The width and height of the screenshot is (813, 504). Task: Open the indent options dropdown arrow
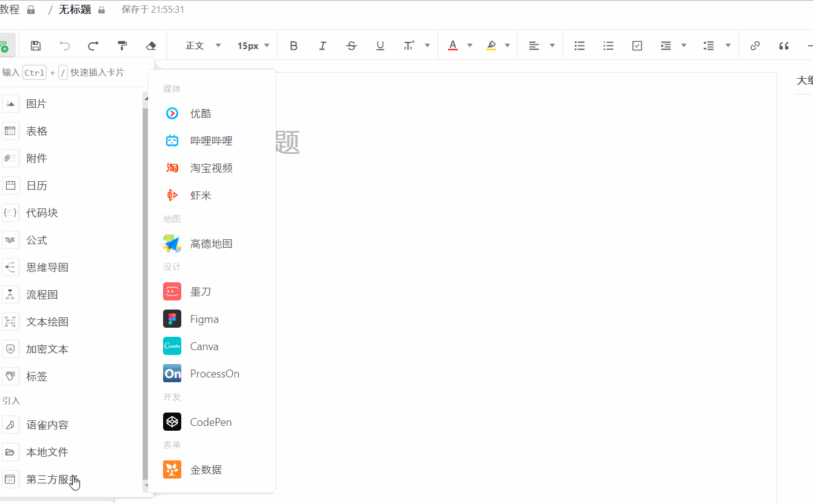[684, 45]
